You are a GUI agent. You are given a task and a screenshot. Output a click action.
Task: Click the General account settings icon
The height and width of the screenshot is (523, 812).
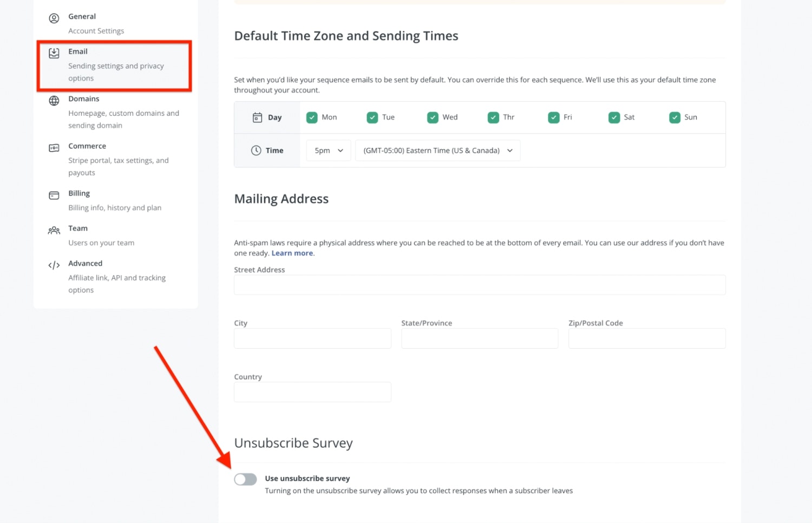[54, 18]
